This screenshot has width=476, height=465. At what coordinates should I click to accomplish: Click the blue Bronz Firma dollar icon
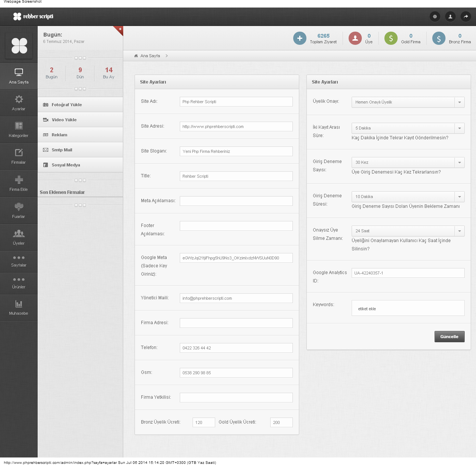(439, 38)
